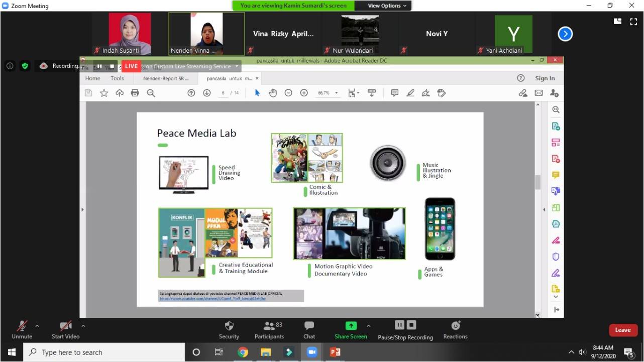Go to previous page arrow
Viewport: 644px width, 362px height.
tap(191, 93)
